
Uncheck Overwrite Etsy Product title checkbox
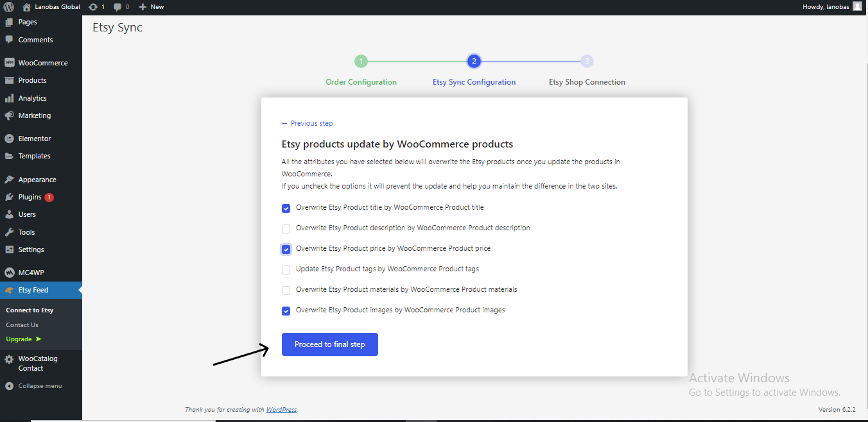point(286,208)
